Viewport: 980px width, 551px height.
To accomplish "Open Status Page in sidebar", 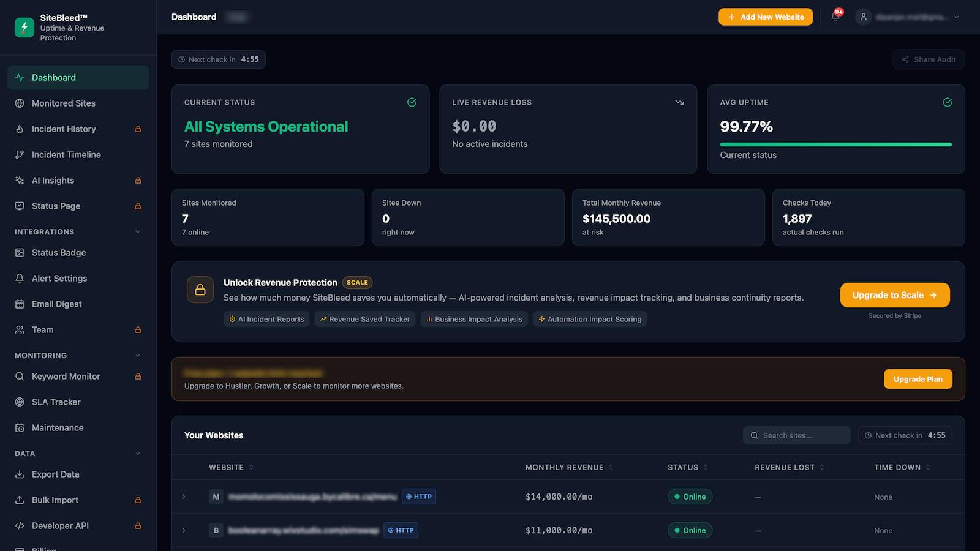I will pyautogui.click(x=78, y=206).
